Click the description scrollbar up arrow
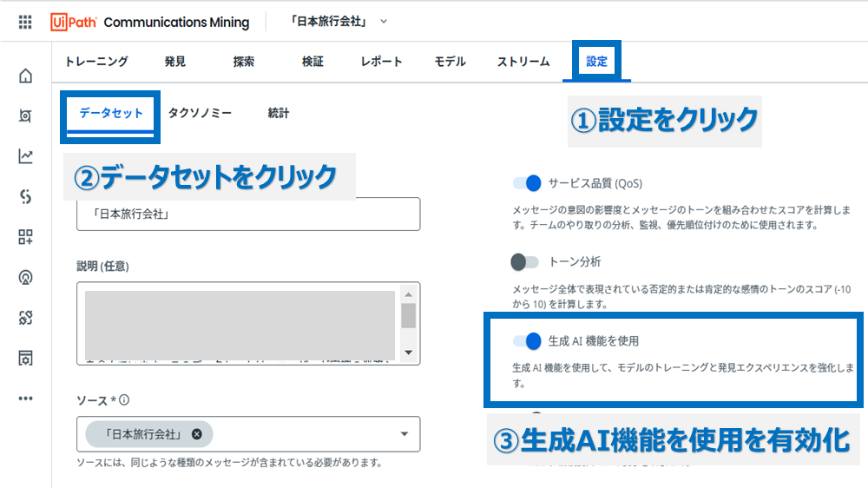The height and width of the screenshot is (488, 868). 409,294
